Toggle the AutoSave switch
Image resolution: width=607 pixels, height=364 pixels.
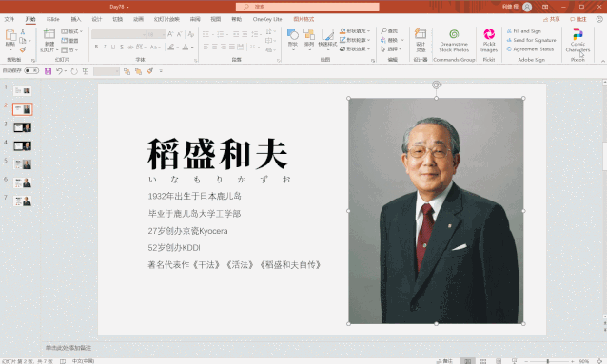(31, 70)
